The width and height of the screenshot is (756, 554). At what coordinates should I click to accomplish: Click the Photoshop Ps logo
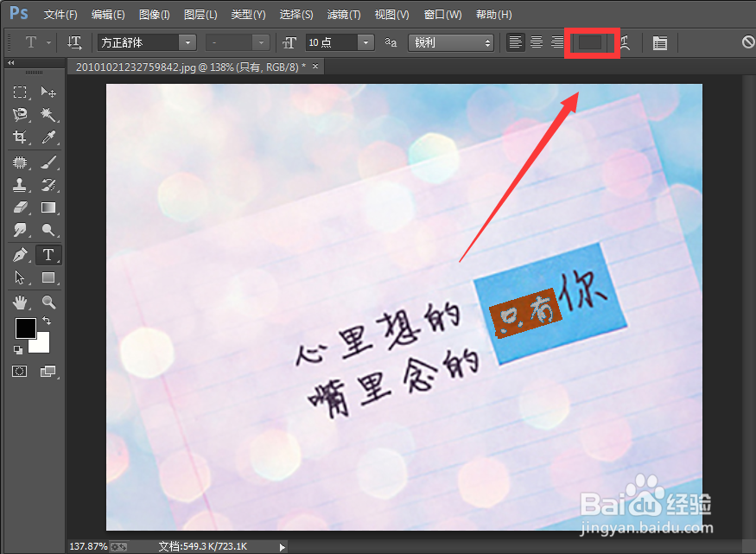[19, 13]
